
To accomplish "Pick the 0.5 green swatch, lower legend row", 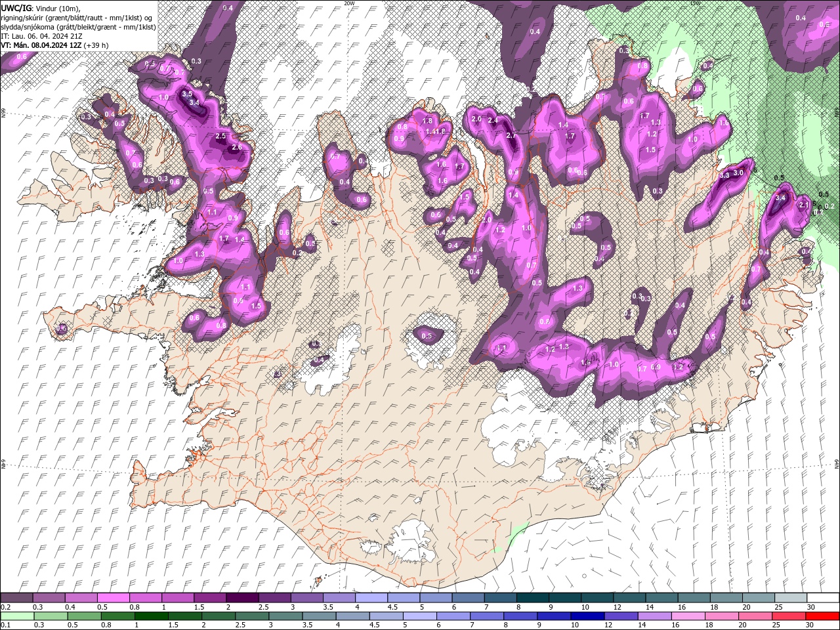I will click(84, 616).
